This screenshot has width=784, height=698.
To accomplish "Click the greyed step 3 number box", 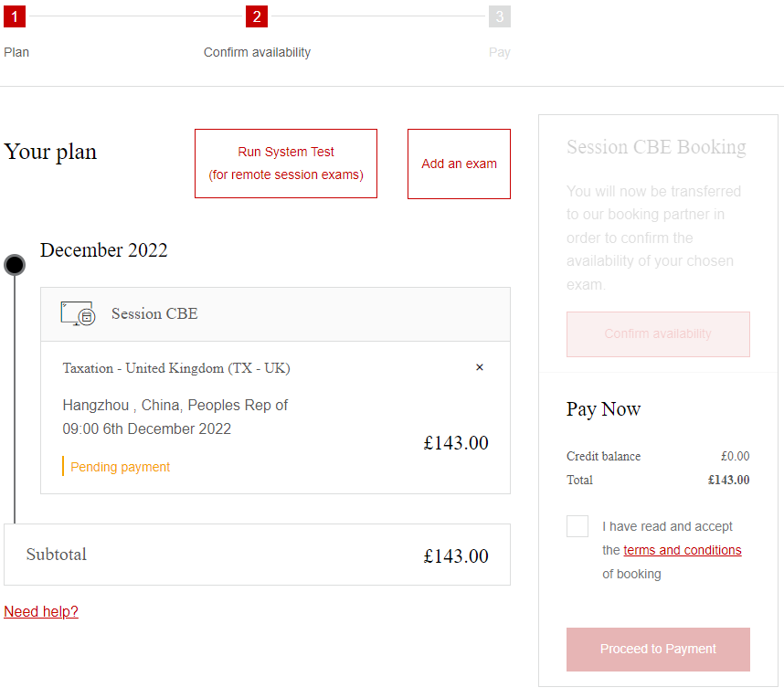I will (499, 16).
